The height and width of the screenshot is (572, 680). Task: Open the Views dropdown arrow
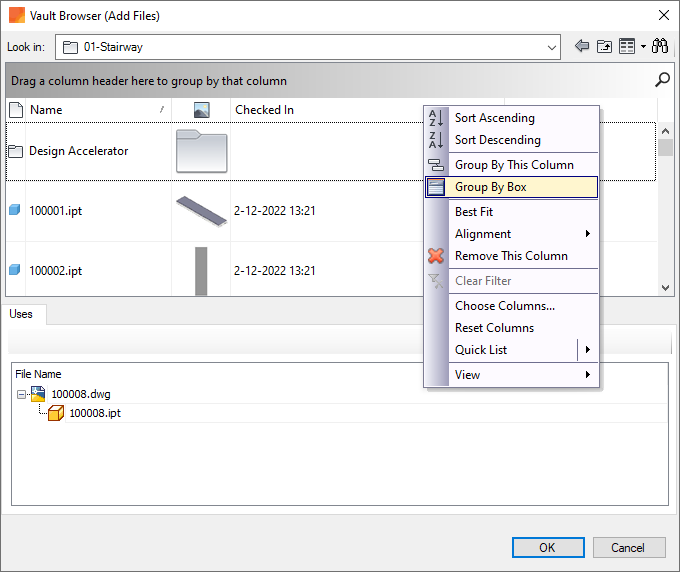pos(643,46)
